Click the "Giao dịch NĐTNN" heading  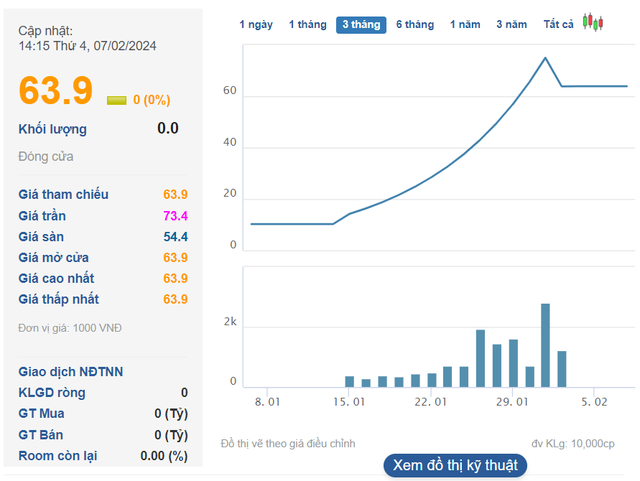pyautogui.click(x=71, y=372)
